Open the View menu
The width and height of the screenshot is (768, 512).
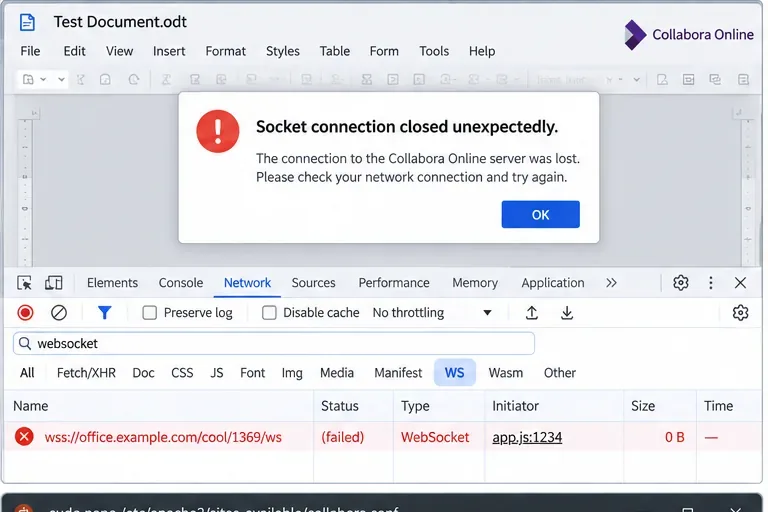pyautogui.click(x=120, y=51)
